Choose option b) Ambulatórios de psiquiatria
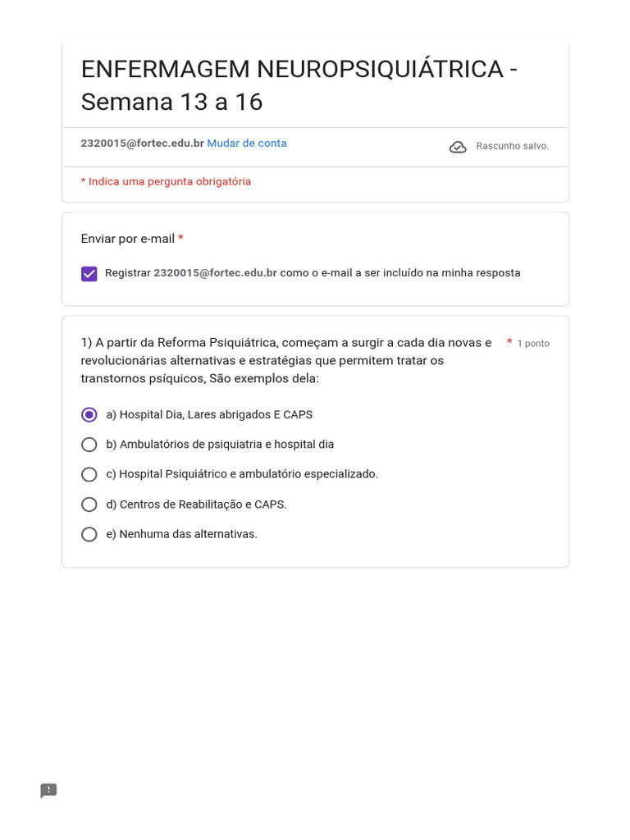Image resolution: width=630 pixels, height=840 pixels. [x=89, y=445]
